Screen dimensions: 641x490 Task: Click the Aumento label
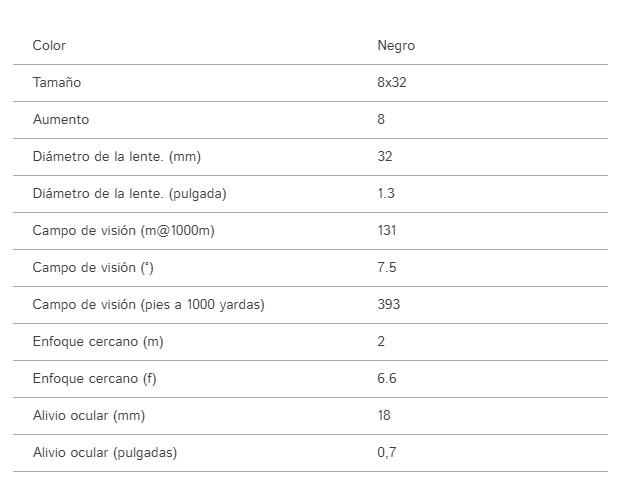[61, 119]
